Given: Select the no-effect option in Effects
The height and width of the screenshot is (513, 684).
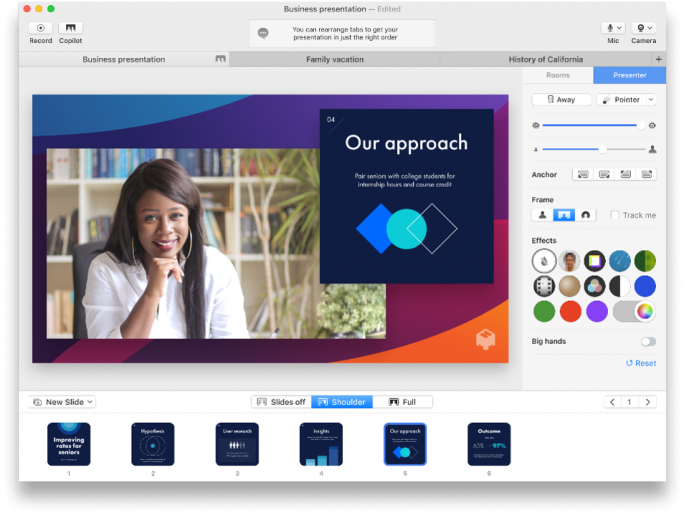Looking at the screenshot, I should click(x=544, y=261).
